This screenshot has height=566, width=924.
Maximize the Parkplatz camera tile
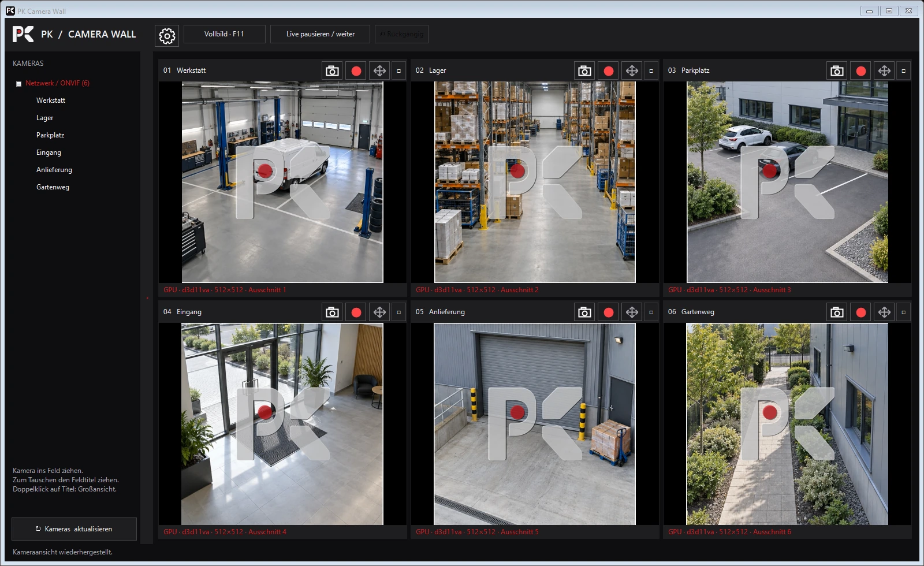click(x=903, y=70)
